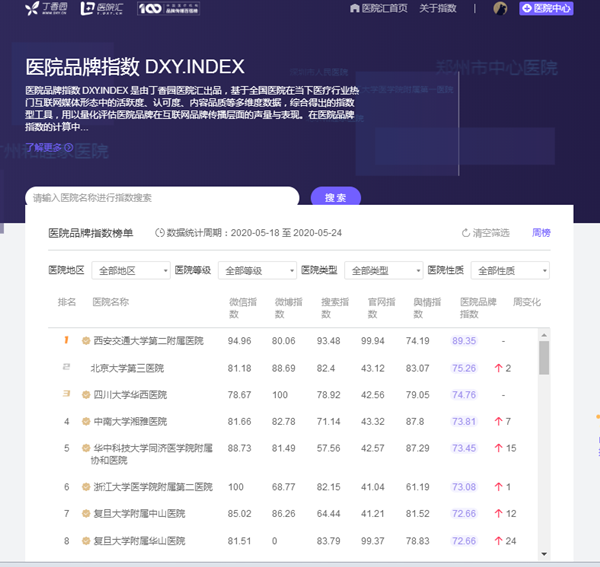Click the rank 1 medal icon
Image resolution: width=600 pixels, height=567 pixels.
pyautogui.click(x=67, y=340)
